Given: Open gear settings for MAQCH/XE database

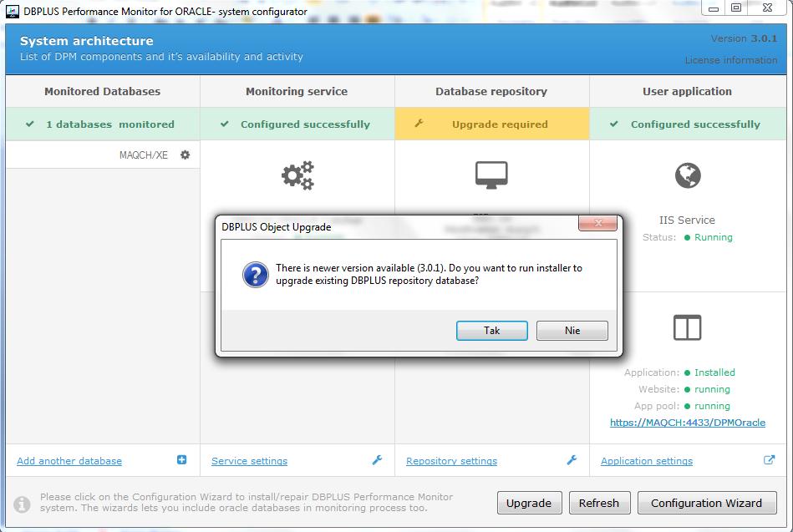Looking at the screenshot, I should pos(186,155).
